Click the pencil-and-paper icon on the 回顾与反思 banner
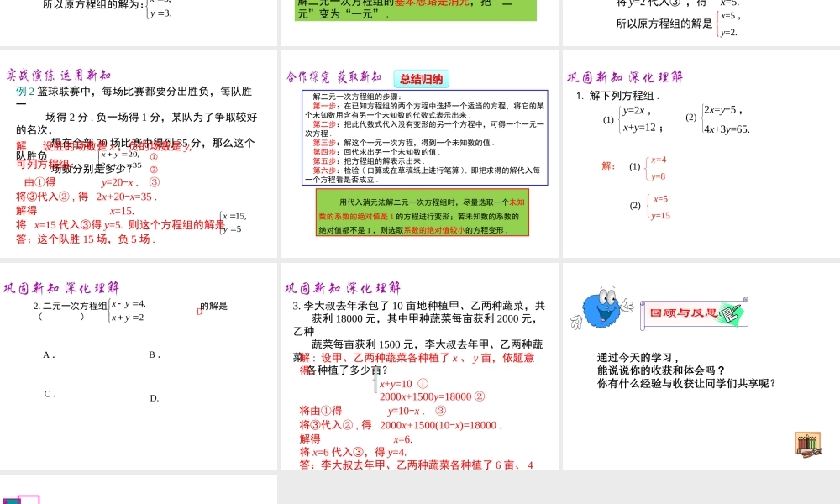840x504 pixels. pos(732,312)
